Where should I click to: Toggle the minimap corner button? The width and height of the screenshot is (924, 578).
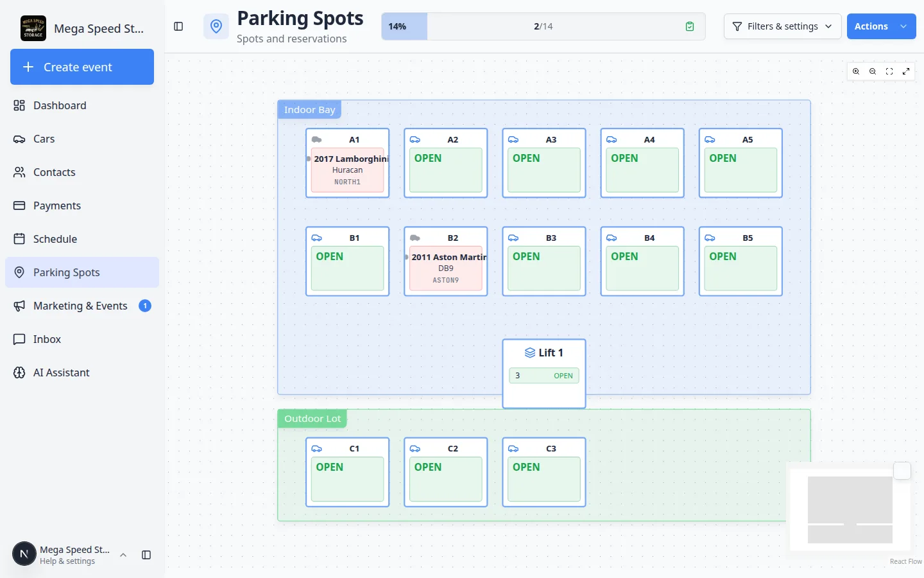click(902, 471)
